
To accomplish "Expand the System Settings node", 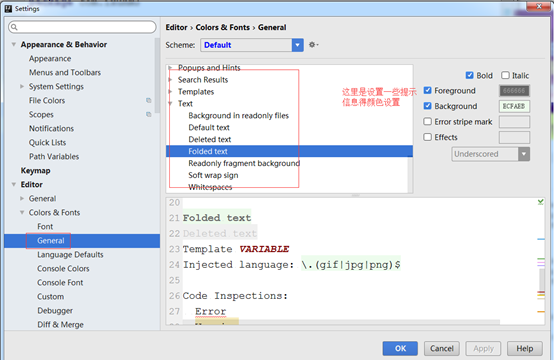I will tap(22, 87).
